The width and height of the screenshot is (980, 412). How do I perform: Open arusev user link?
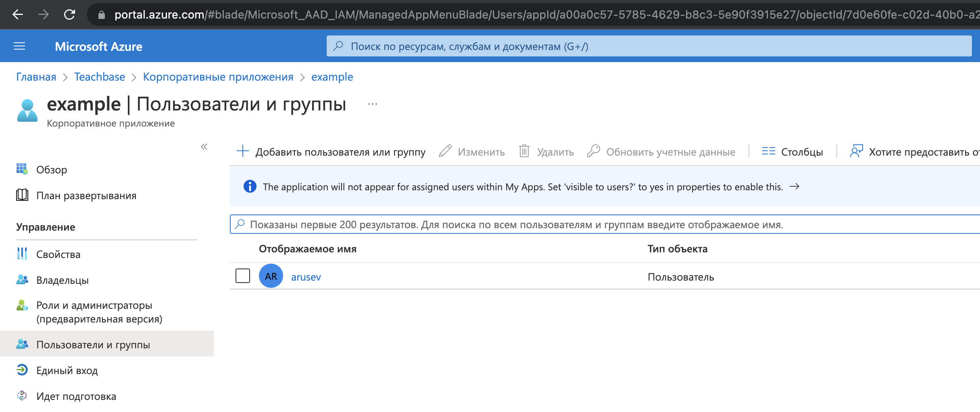(x=306, y=277)
